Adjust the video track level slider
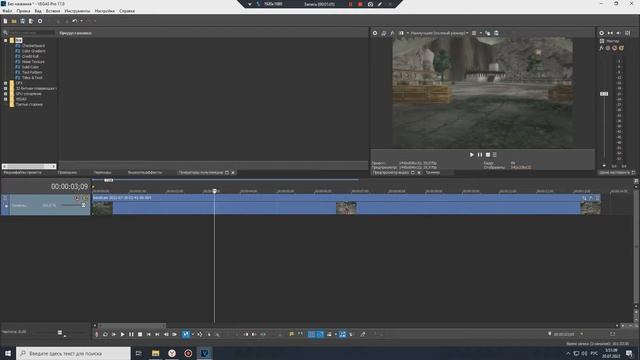 point(84,205)
